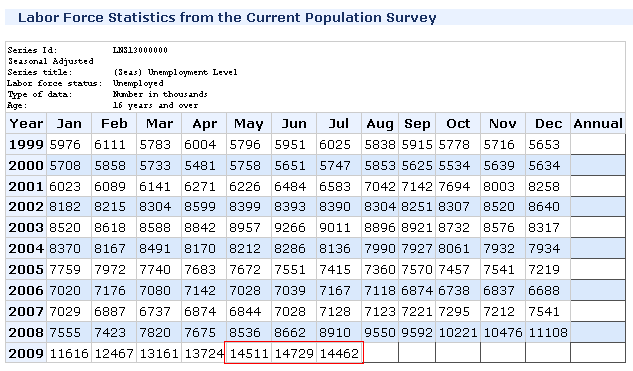Click the 2009 January value 11616
The image size is (633, 371).
pos(69,353)
